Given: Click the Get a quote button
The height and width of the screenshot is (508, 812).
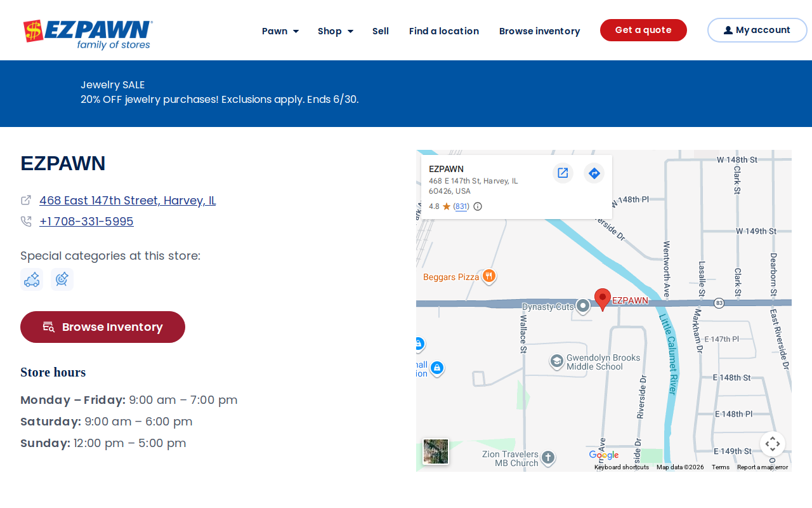Looking at the screenshot, I should point(643,30).
